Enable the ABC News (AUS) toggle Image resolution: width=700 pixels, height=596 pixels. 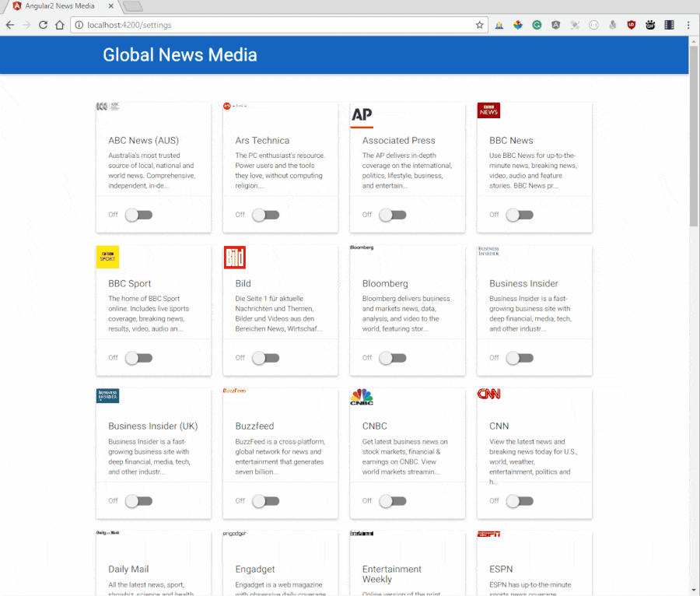click(x=139, y=216)
